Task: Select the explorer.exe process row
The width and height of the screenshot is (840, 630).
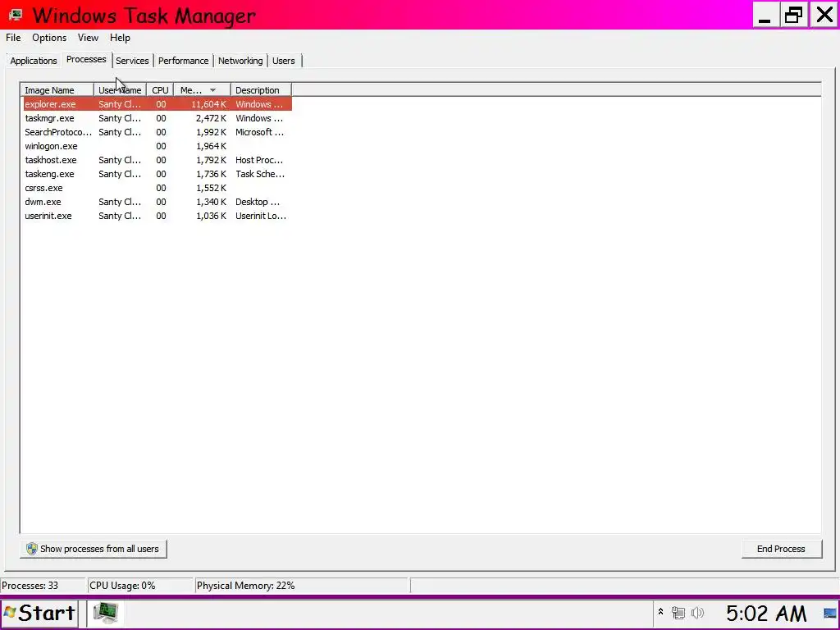Action: click(x=157, y=104)
